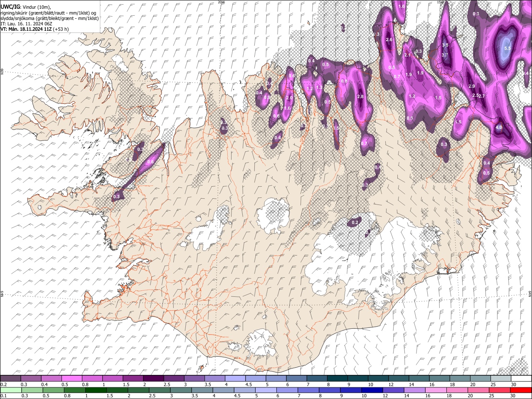Click the violet rain swatch between 14 and 16
The image size is (532, 399).
[414, 390]
